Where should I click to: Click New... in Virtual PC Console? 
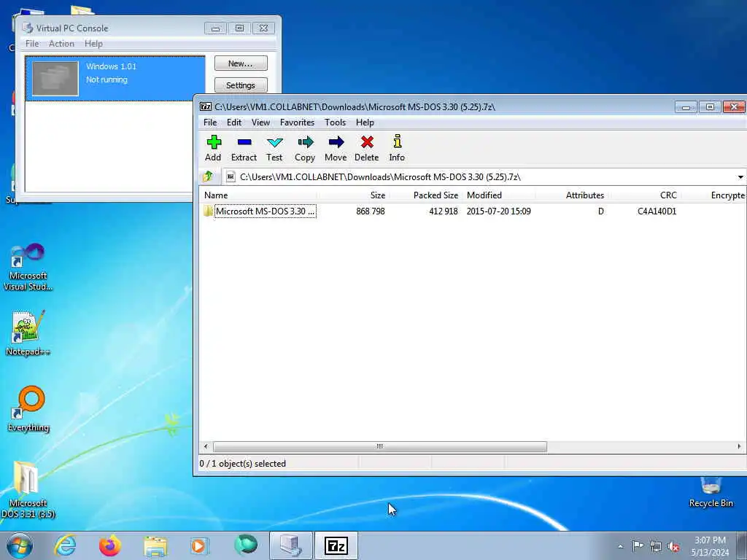(241, 63)
